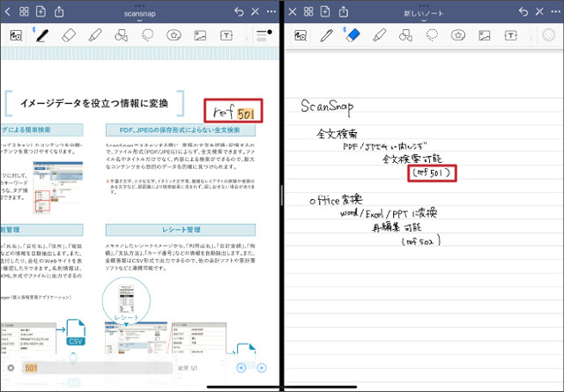
Task: Open the Elements sticker tool in right pane
Action: (x=459, y=35)
